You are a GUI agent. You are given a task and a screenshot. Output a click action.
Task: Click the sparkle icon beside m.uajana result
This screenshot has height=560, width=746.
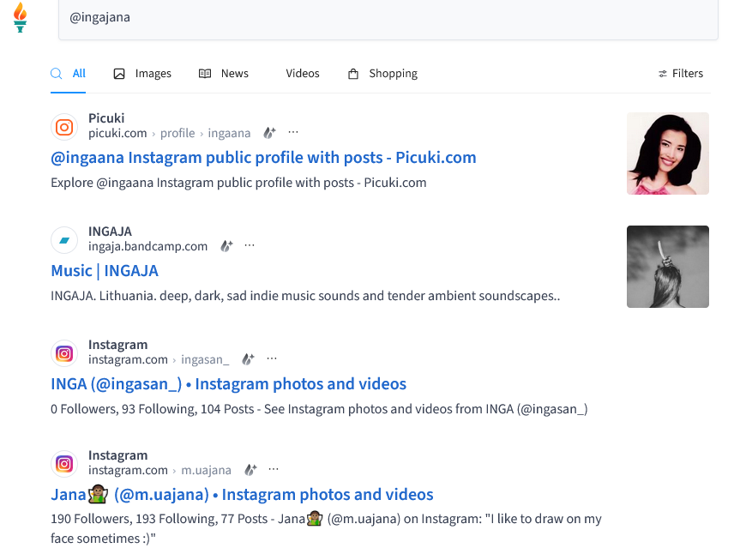click(x=250, y=470)
